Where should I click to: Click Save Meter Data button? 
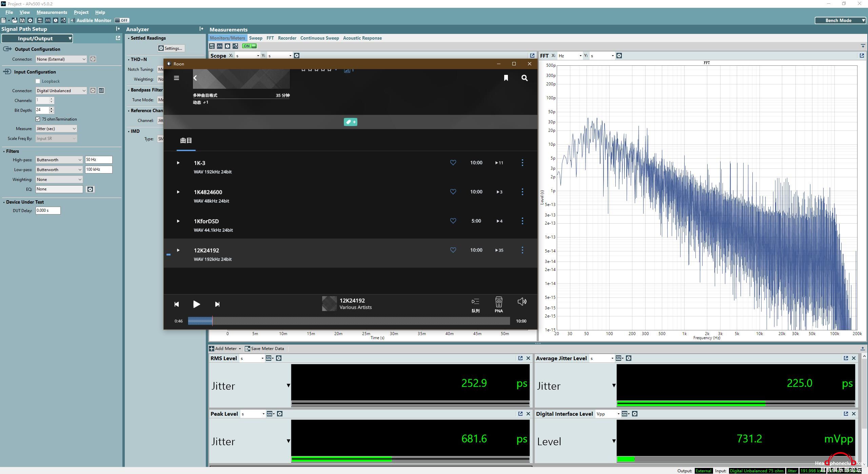pos(264,348)
